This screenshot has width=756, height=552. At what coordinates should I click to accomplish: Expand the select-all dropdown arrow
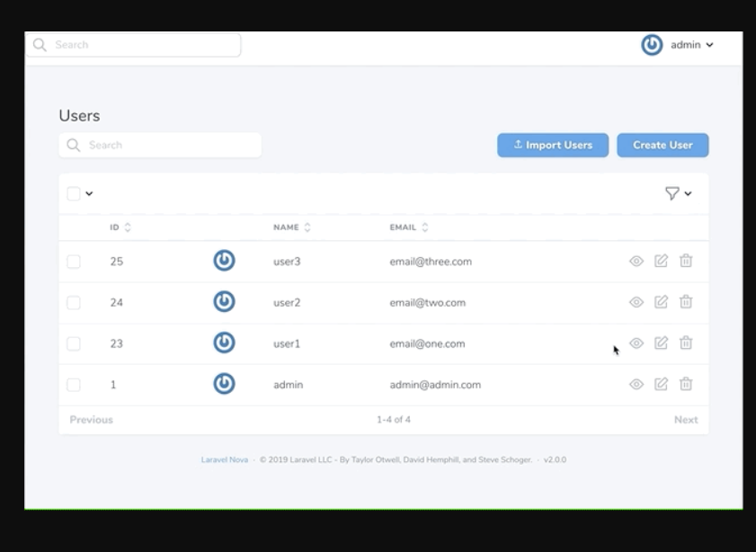pos(89,194)
